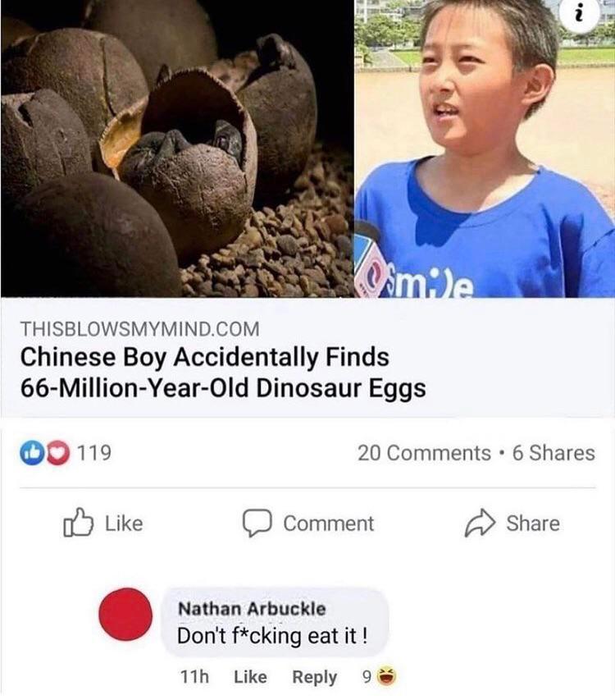Viewport: 615px width, 700px height.
Task: Click the Comment button label
Action: pyautogui.click(x=328, y=524)
